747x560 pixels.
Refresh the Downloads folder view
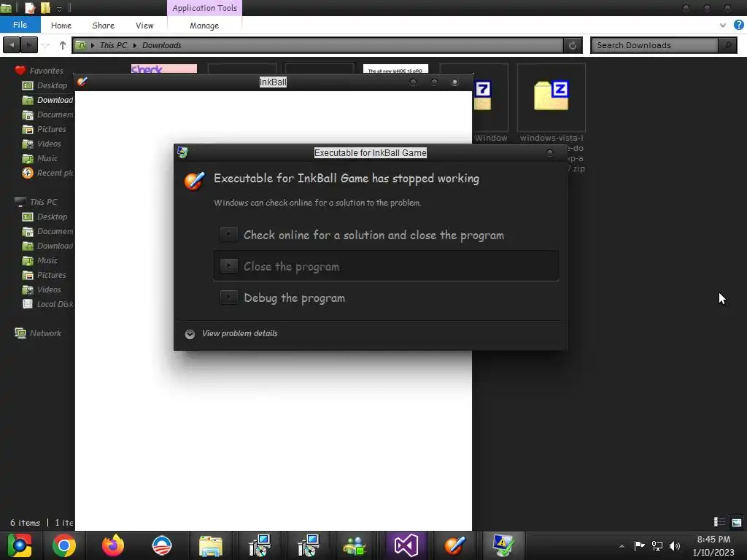point(573,45)
